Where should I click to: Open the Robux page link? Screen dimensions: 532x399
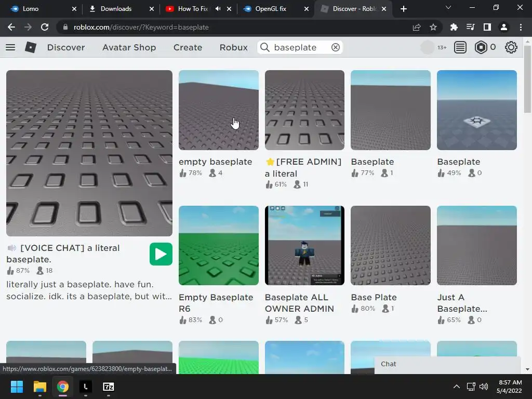[233, 47]
